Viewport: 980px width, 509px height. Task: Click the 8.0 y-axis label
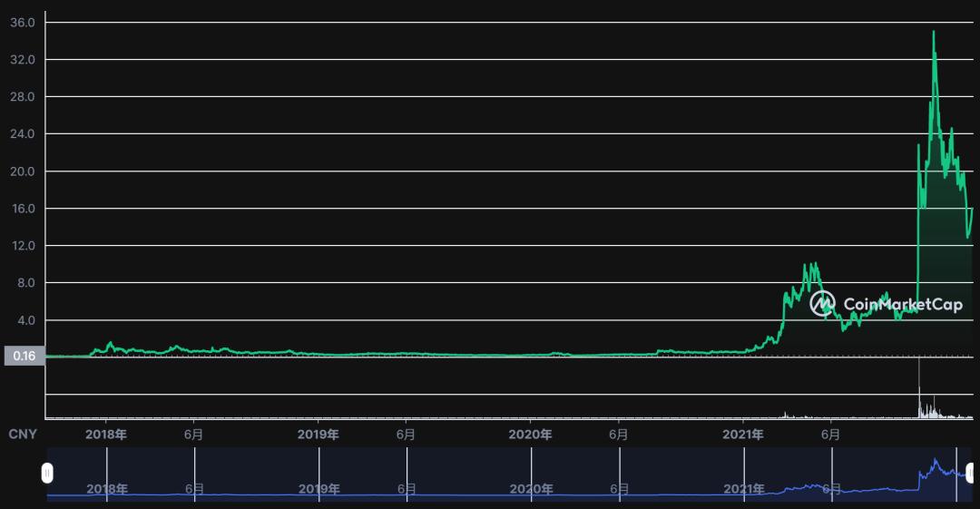click(25, 283)
